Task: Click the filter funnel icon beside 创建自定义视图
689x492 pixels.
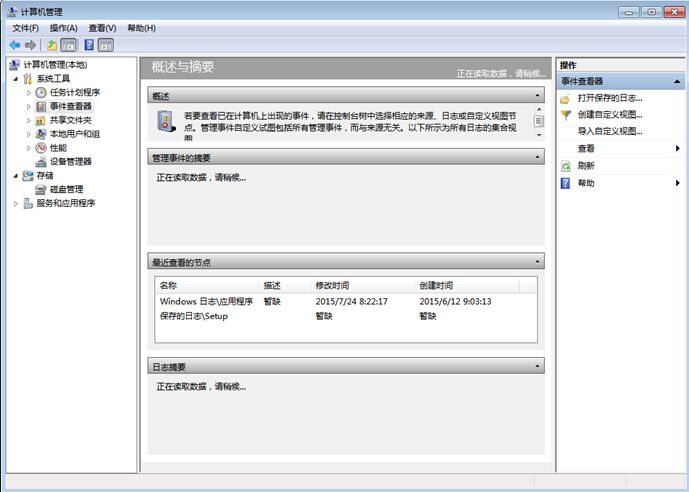Action: pyautogui.click(x=566, y=115)
